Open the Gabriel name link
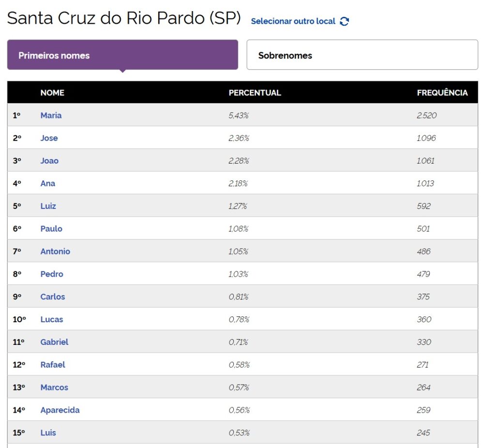Screen dimensions: 484x448 point(54,342)
